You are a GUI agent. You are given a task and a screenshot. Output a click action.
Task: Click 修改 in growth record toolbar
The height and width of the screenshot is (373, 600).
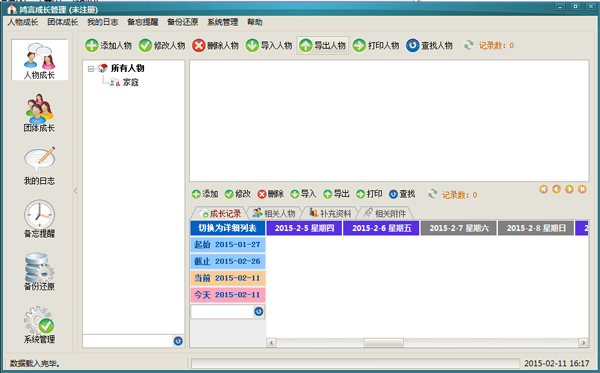(x=238, y=194)
